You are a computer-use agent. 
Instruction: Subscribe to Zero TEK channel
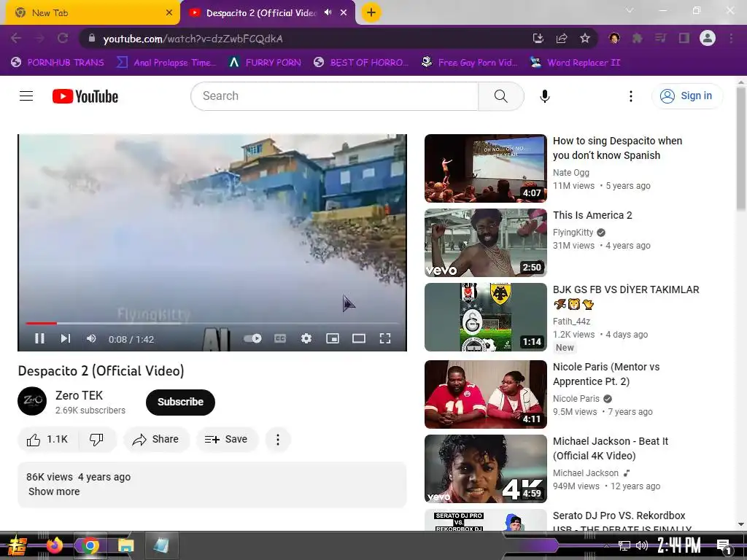coord(181,402)
